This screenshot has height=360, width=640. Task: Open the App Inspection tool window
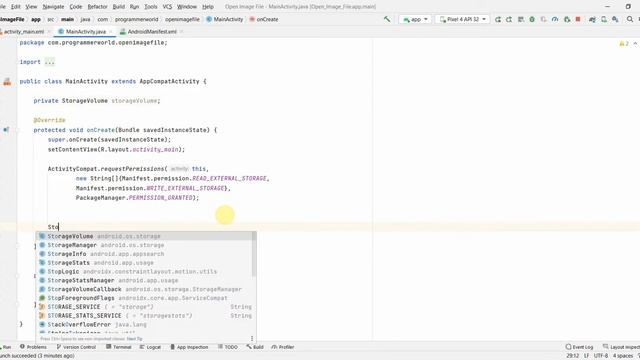coord(189,347)
